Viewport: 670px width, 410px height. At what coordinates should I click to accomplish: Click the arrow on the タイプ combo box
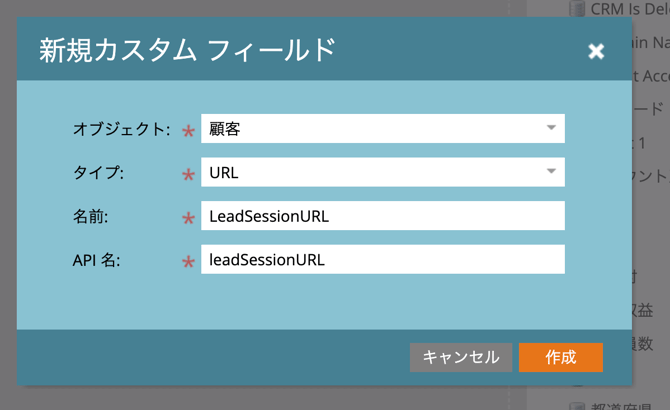551,173
